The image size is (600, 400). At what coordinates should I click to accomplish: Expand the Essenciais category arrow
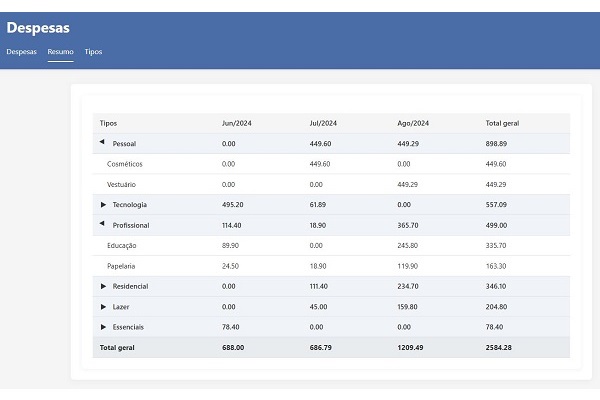tap(103, 327)
